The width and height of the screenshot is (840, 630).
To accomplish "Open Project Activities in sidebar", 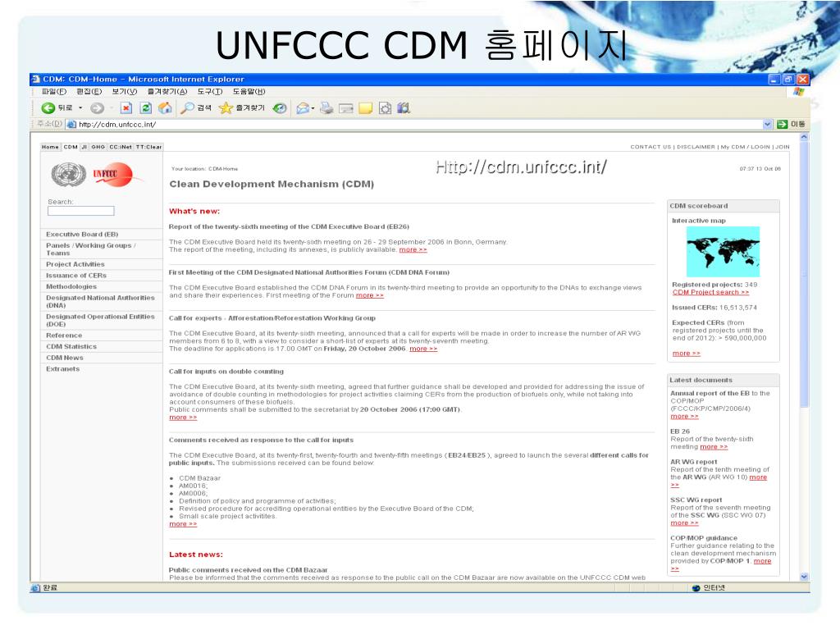I will pyautogui.click(x=75, y=264).
